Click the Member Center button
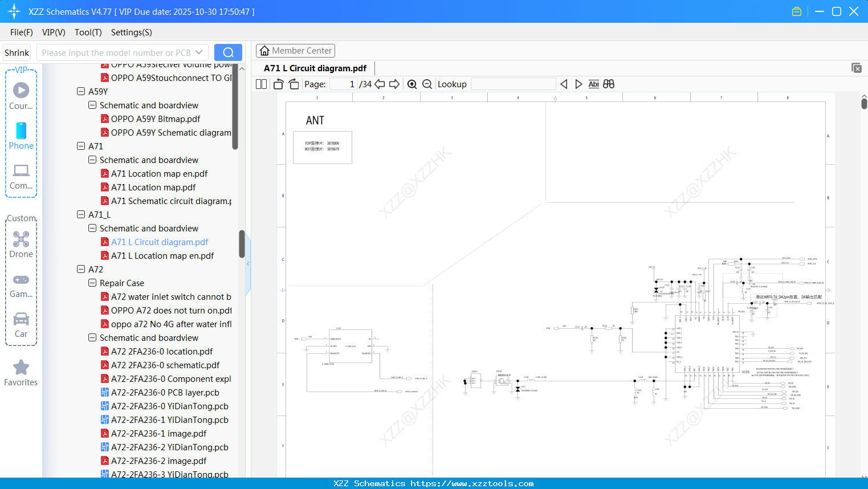Screen dimensions: 868x489 point(295,51)
